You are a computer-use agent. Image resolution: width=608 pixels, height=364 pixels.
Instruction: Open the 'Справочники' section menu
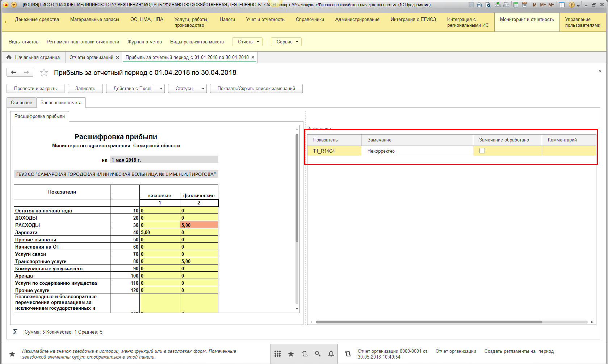coord(310,20)
